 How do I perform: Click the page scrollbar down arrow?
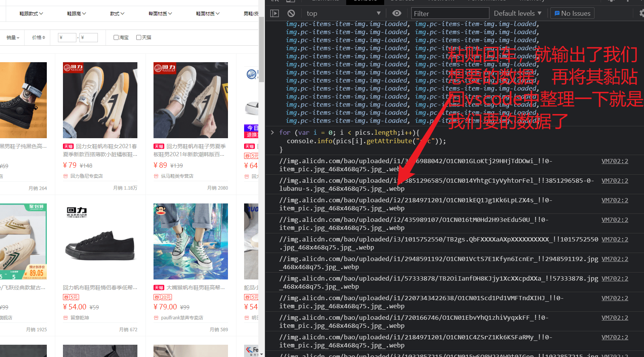tap(261, 354)
